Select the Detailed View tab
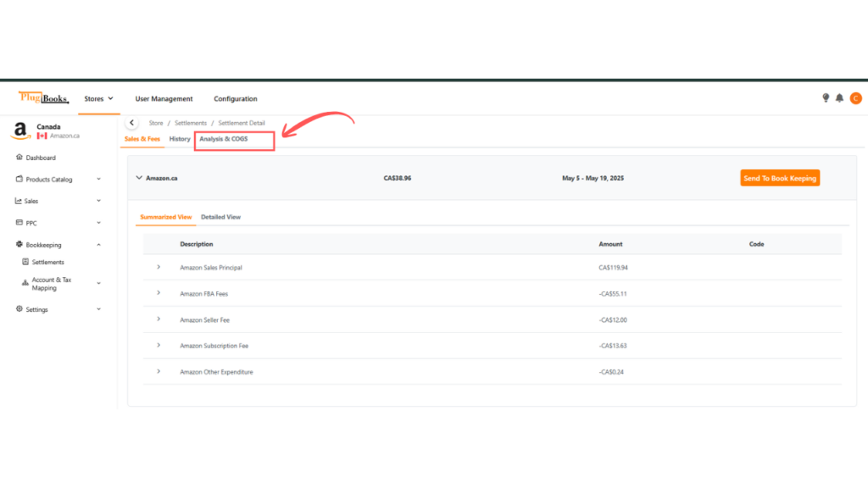Image resolution: width=868 pixels, height=488 pixels. (220, 217)
